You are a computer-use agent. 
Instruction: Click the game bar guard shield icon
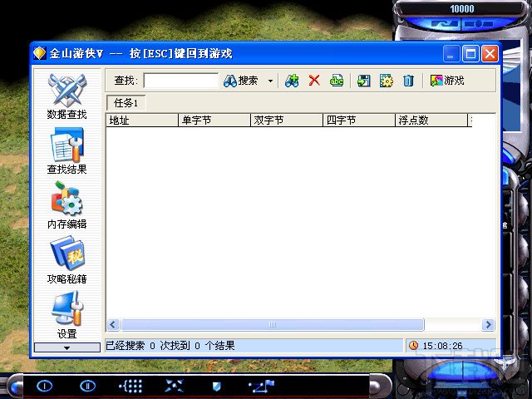click(216, 386)
